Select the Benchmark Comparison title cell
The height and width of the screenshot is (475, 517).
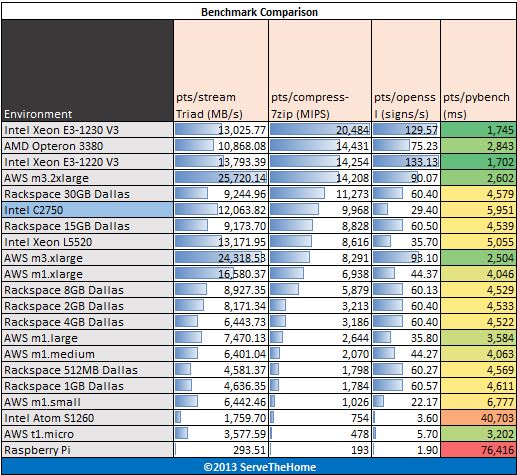pyautogui.click(x=259, y=12)
